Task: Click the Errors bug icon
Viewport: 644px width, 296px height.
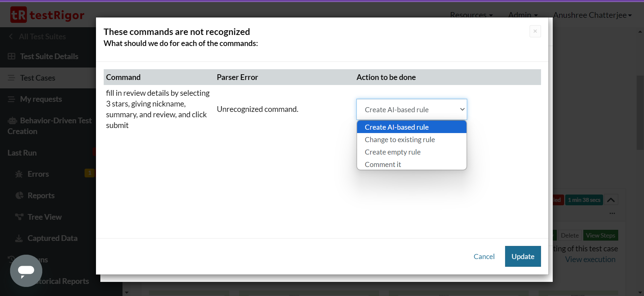Action: [19, 174]
